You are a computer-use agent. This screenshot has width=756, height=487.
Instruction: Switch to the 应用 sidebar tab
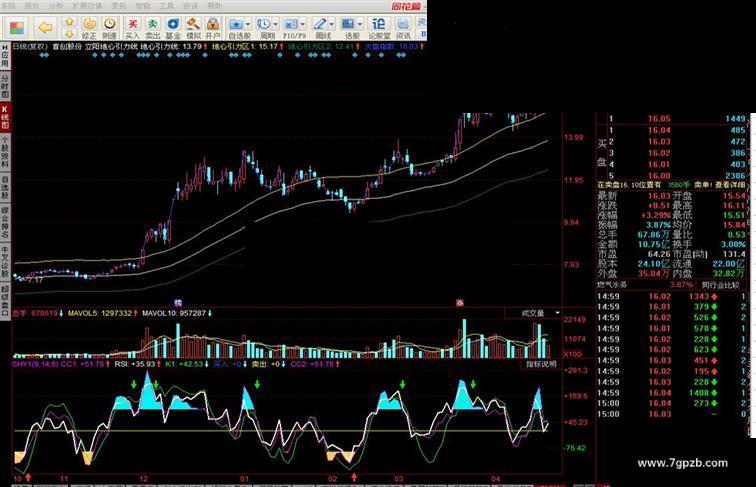(5, 57)
